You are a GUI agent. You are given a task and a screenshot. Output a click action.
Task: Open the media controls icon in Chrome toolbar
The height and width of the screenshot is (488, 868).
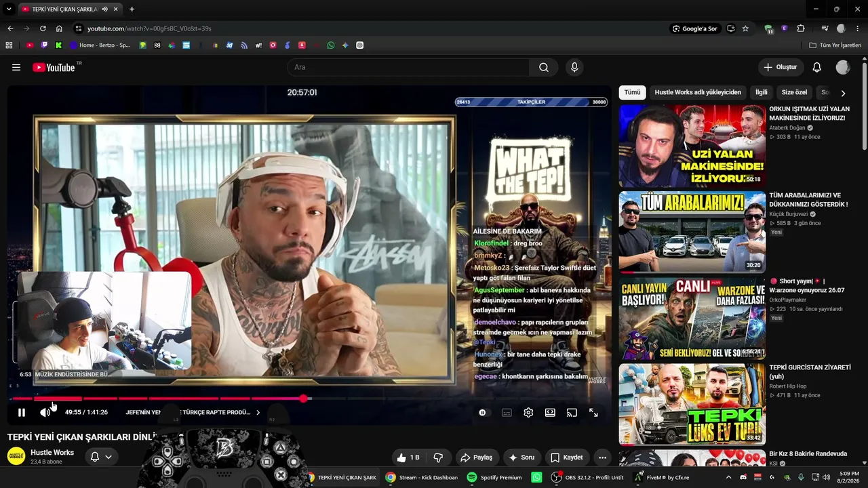[x=825, y=28]
